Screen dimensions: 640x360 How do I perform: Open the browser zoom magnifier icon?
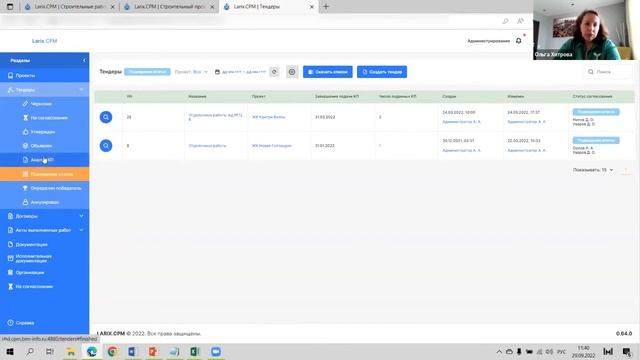505,21
